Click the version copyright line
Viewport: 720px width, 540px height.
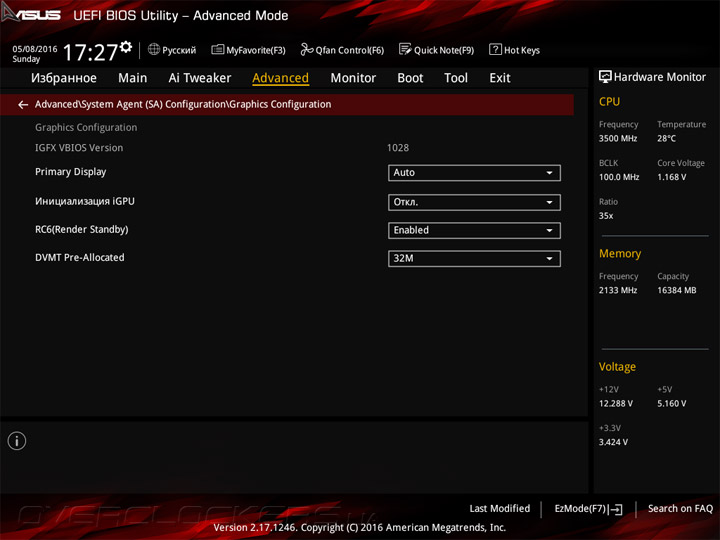[360, 528]
